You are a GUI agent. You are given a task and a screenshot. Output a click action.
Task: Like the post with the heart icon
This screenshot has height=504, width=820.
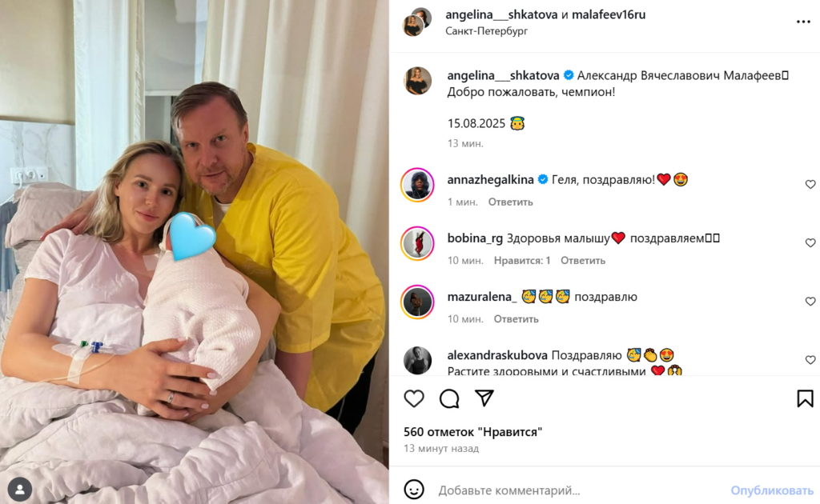(x=414, y=398)
